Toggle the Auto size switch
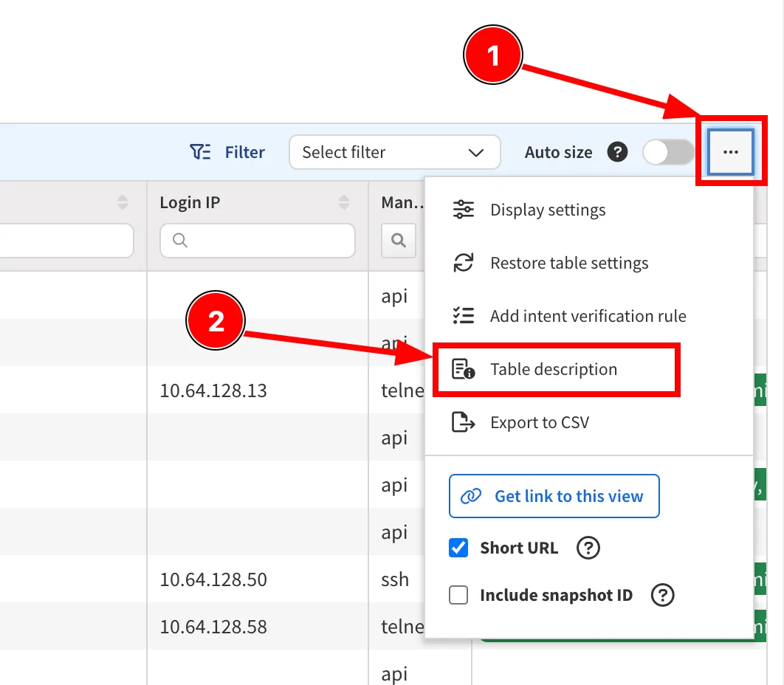The image size is (784, 685). click(x=668, y=152)
